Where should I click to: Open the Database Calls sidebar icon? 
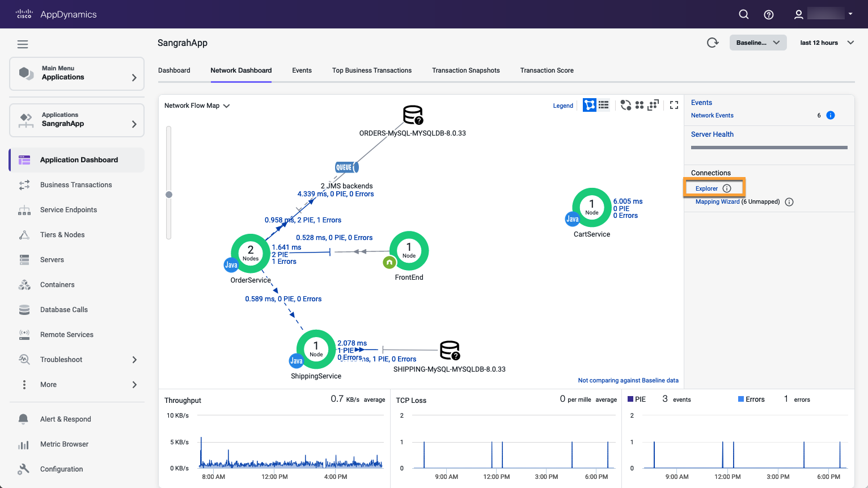24,310
